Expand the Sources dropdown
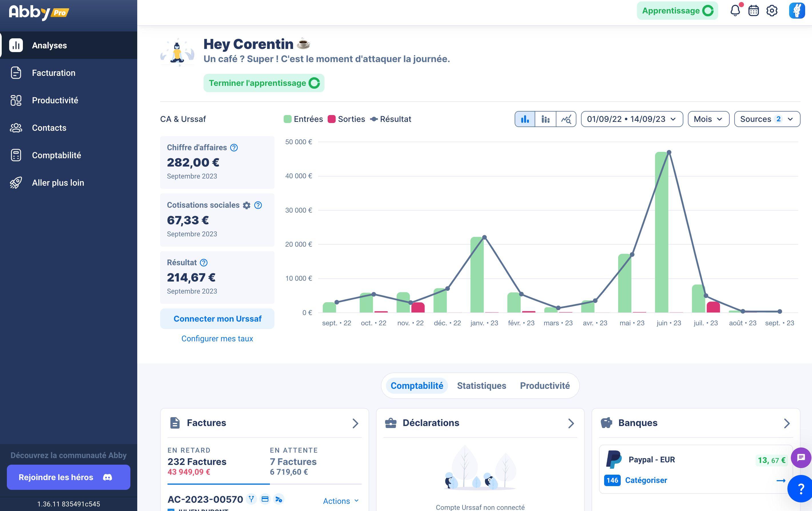The height and width of the screenshot is (511, 812). pyautogui.click(x=767, y=119)
